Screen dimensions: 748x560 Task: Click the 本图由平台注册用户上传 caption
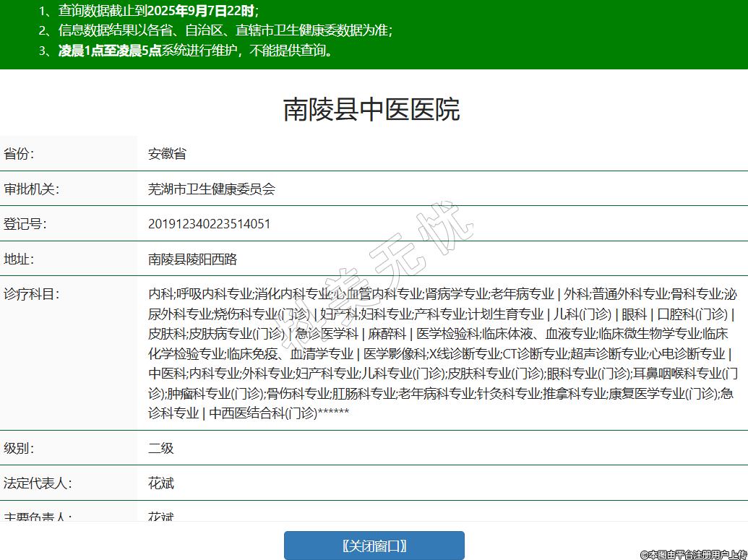[x=692, y=554]
